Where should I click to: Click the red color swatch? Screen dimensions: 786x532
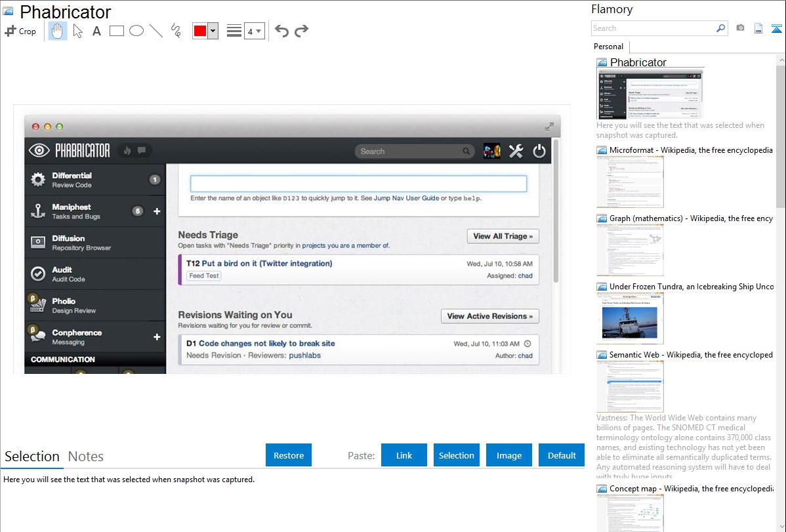pos(200,31)
